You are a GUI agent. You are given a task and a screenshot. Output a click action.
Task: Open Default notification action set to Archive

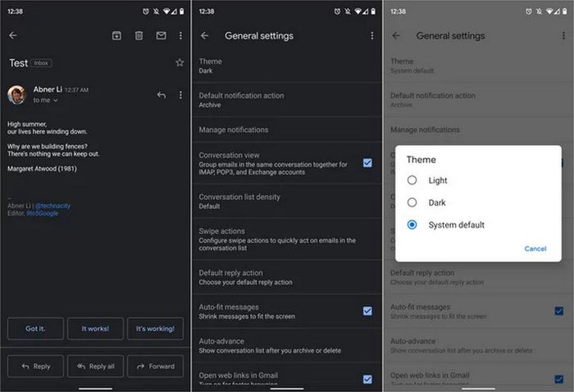287,100
